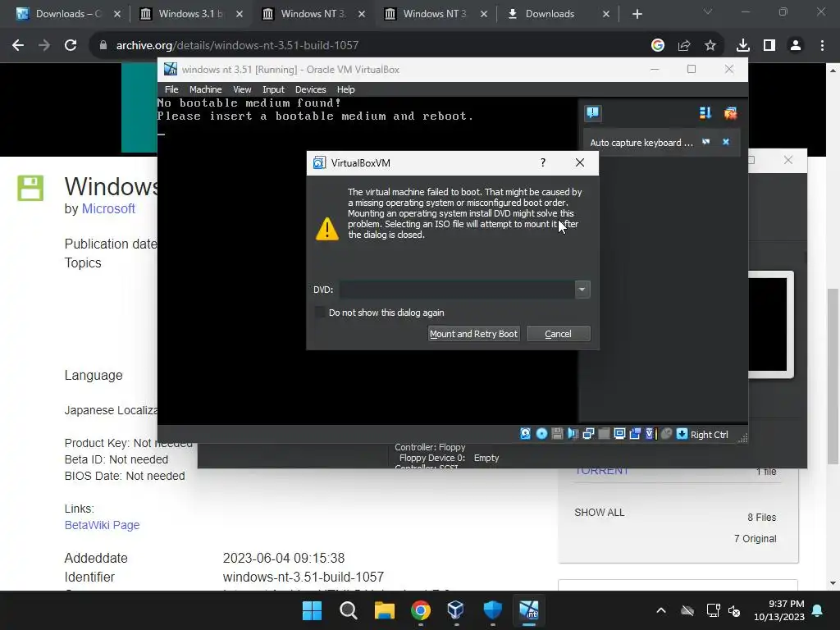
Task: Close the VirtualBoxVM dialog with X
Action: click(580, 162)
